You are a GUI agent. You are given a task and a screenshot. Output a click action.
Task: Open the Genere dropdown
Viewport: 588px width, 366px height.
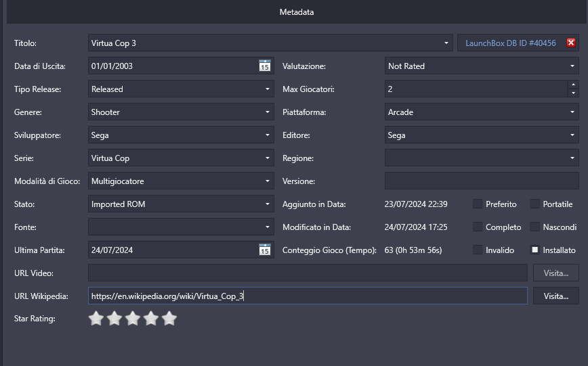coord(268,112)
